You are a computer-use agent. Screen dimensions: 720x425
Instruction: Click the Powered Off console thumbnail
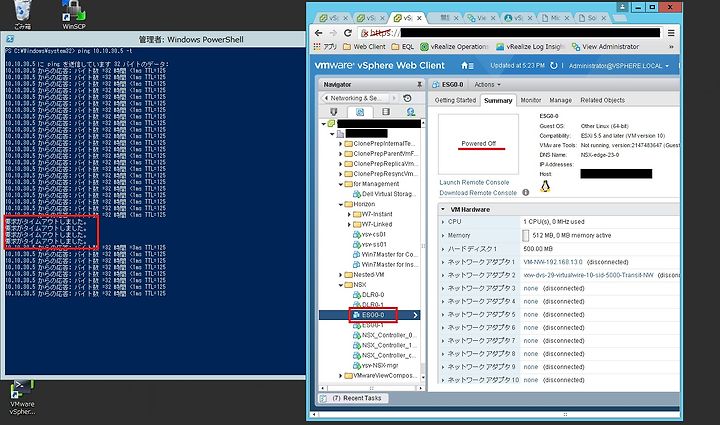coord(478,144)
